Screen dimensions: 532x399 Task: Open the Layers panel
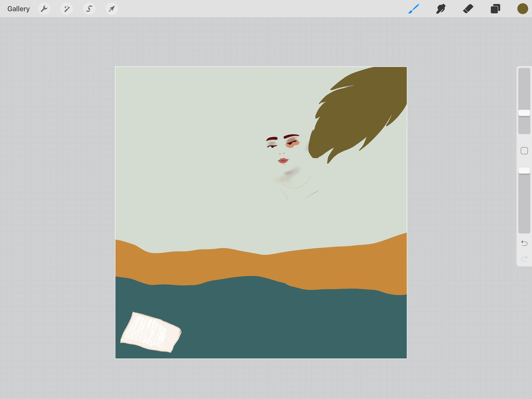pyautogui.click(x=495, y=9)
